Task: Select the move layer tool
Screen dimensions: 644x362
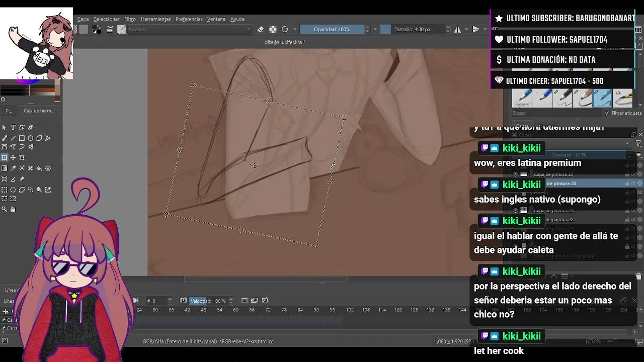Action: point(13,158)
